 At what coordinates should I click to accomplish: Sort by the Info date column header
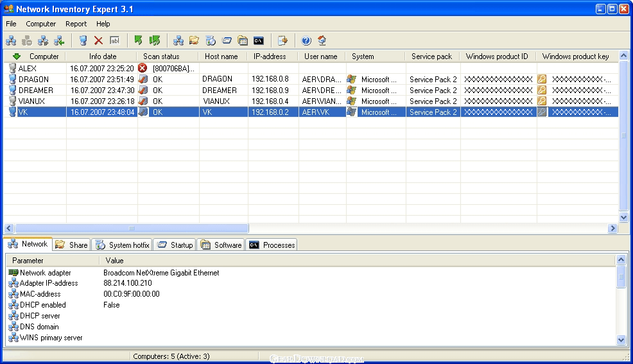pyautogui.click(x=103, y=56)
